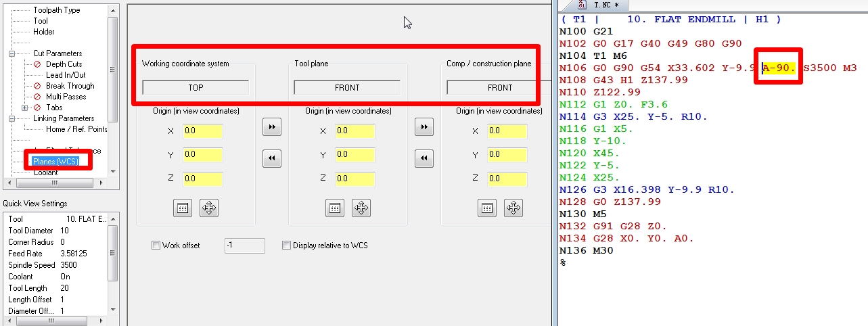
Task: Click the TOP working coordinate system field
Action: (196, 87)
